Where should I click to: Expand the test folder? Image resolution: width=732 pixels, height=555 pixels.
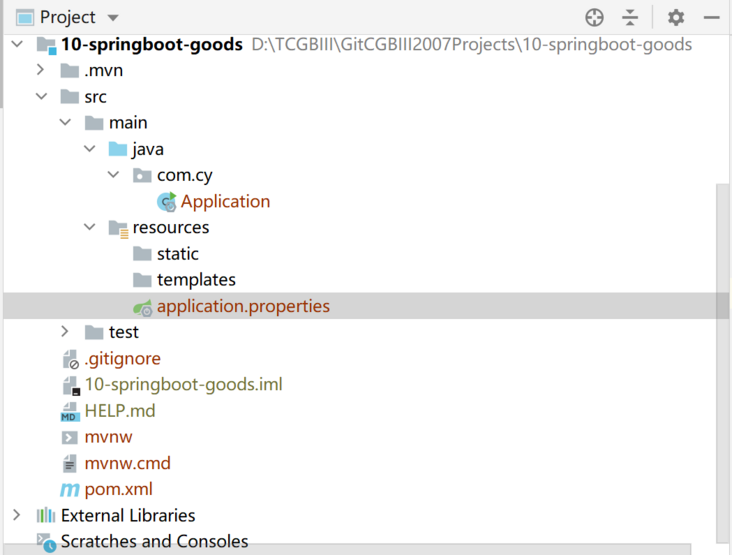tap(64, 332)
